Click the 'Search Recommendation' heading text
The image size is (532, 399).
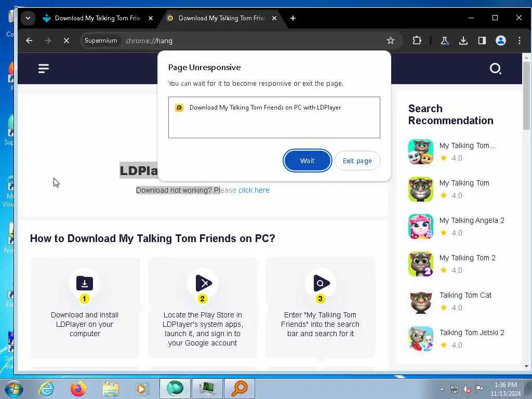[450, 114]
